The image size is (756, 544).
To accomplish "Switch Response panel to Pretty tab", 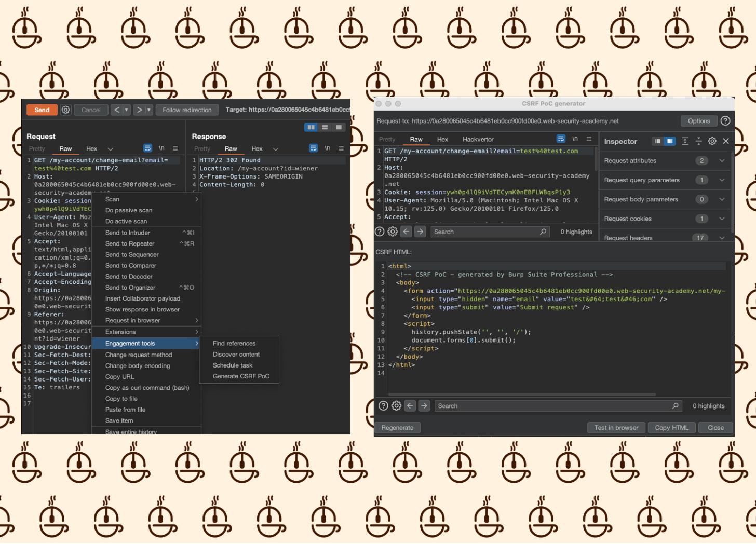I will click(202, 149).
